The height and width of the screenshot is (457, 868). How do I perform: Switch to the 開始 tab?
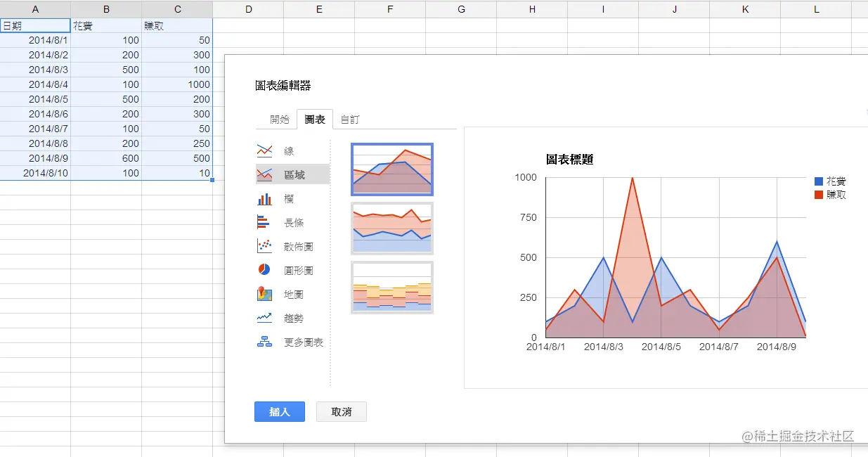[x=280, y=120]
